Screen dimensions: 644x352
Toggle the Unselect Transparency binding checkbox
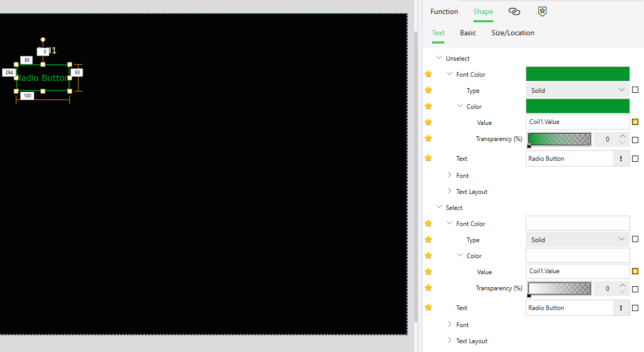click(635, 140)
